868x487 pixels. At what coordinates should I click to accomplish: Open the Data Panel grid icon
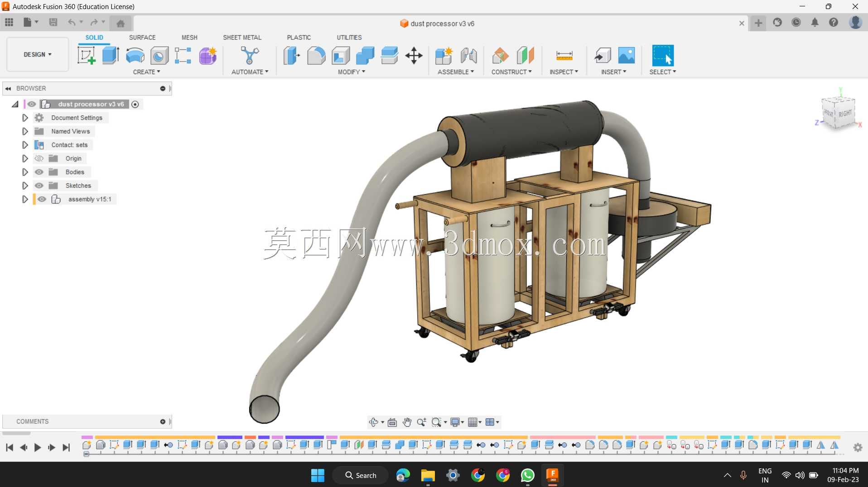9,22
